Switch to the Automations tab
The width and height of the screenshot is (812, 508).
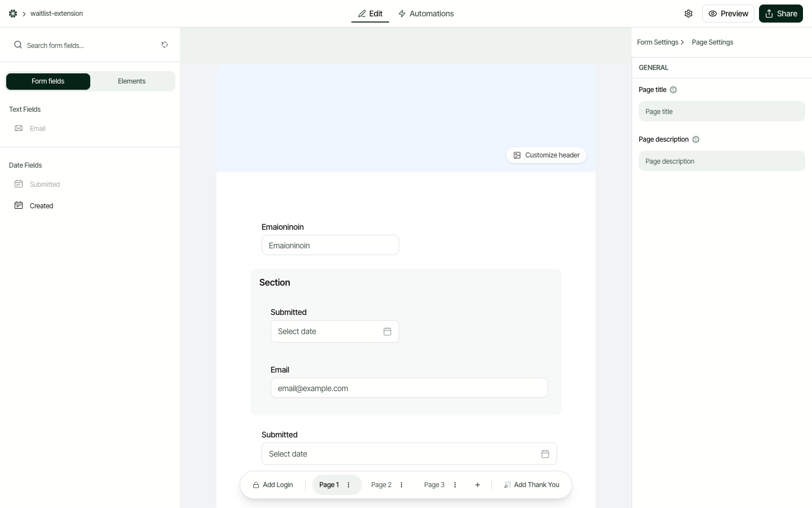(x=426, y=14)
